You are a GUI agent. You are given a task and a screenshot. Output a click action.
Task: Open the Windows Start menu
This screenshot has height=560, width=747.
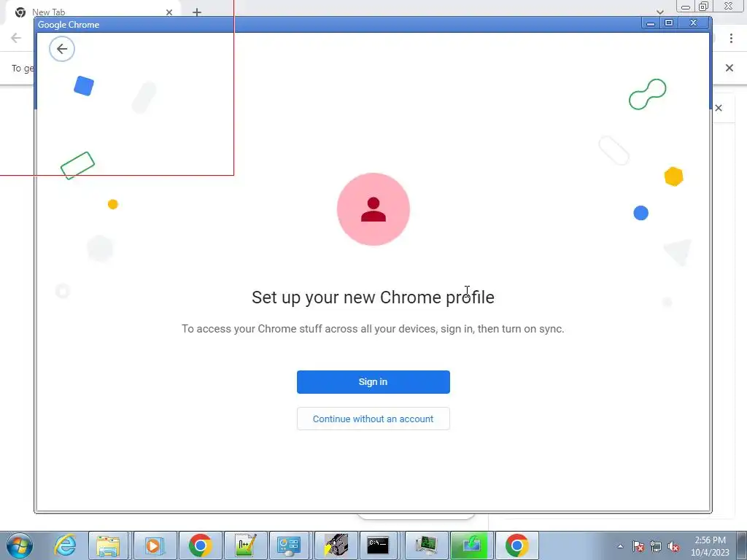click(x=20, y=545)
